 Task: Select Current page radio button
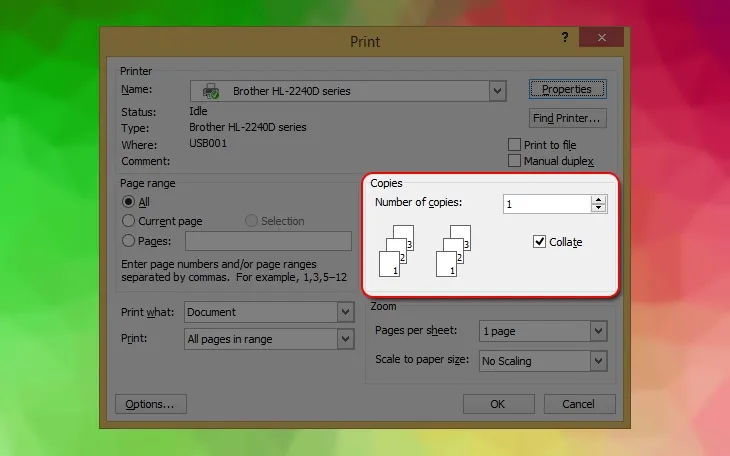tap(129, 221)
